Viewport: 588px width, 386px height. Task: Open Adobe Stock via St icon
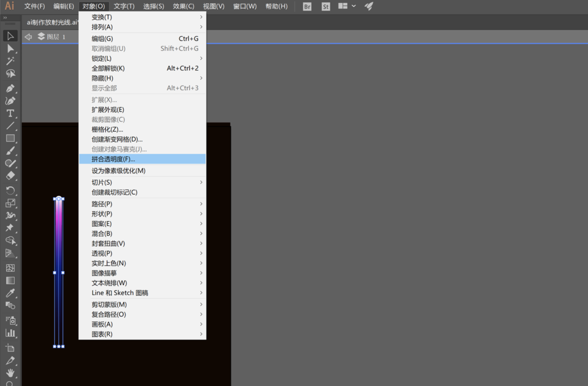325,7
